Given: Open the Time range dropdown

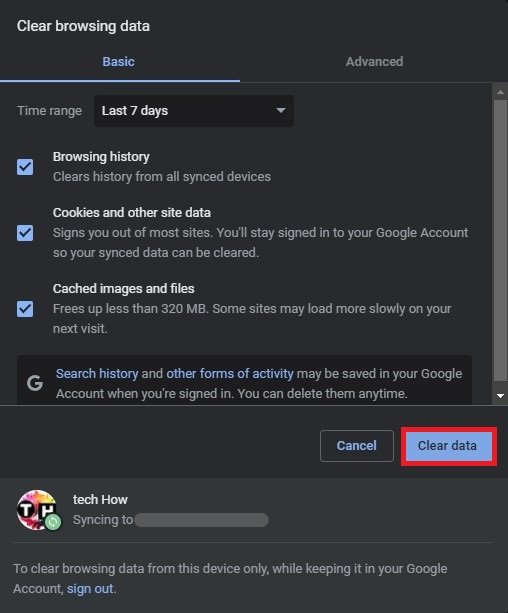Looking at the screenshot, I should 194,111.
